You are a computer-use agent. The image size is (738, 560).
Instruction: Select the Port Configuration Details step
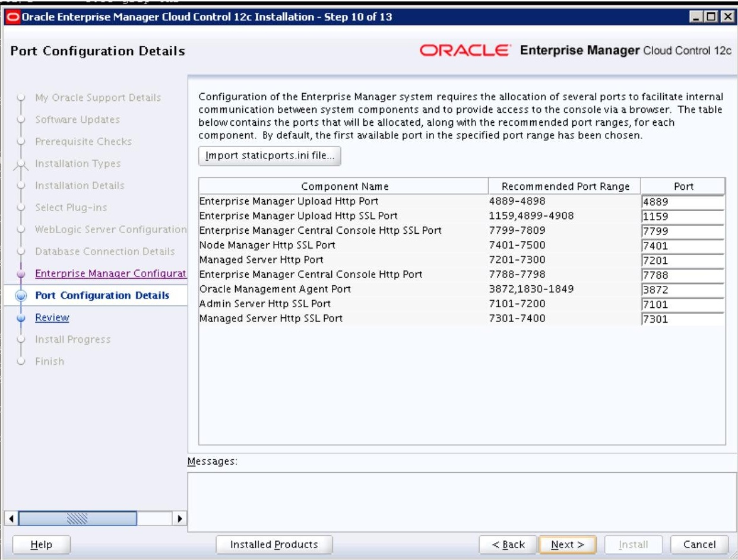(102, 295)
